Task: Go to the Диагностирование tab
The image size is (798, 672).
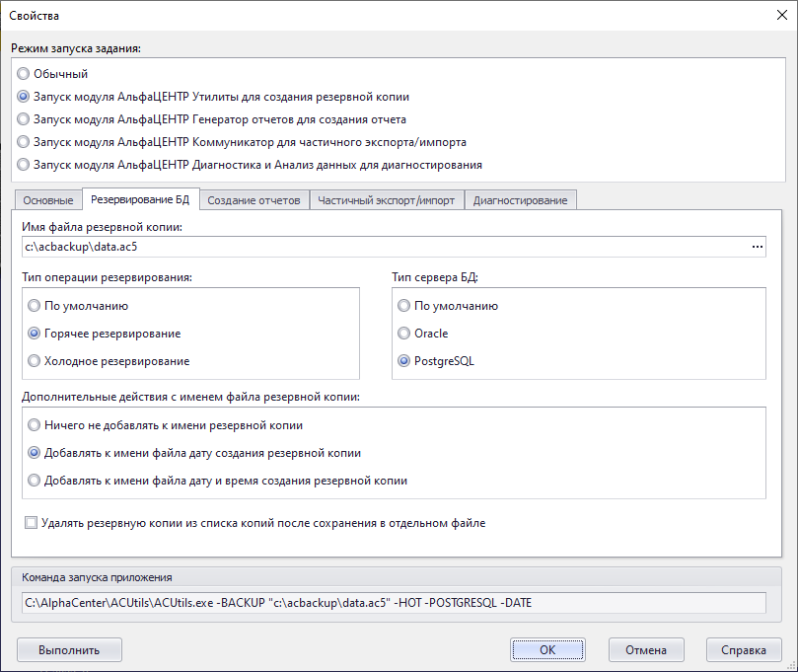Action: pos(520,200)
